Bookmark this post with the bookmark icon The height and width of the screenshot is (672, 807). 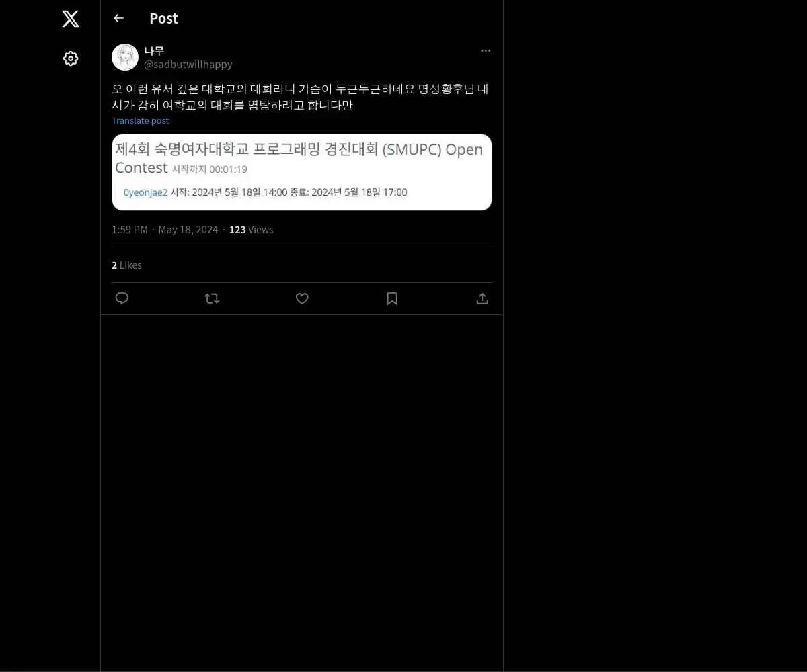[x=392, y=298]
